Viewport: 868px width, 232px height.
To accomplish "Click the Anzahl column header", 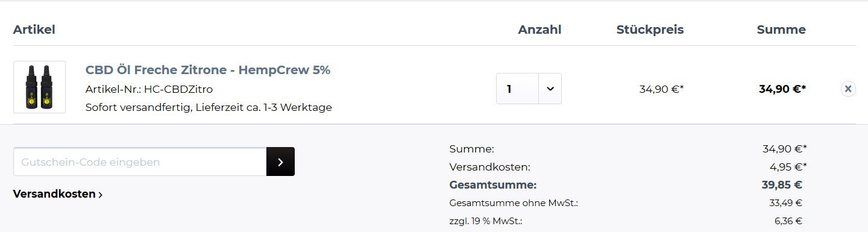I will point(539,30).
